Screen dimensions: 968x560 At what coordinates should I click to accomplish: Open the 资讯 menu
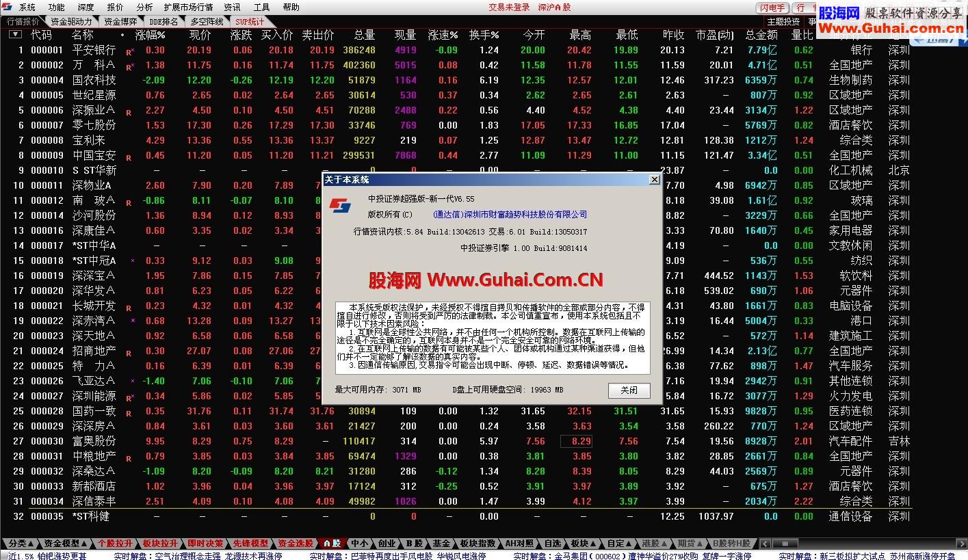pyautogui.click(x=233, y=8)
